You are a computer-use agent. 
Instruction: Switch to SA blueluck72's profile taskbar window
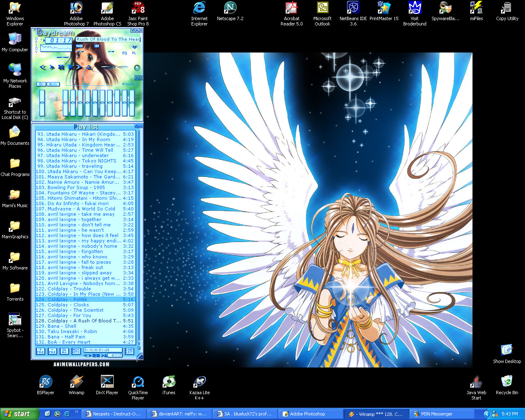(244, 414)
